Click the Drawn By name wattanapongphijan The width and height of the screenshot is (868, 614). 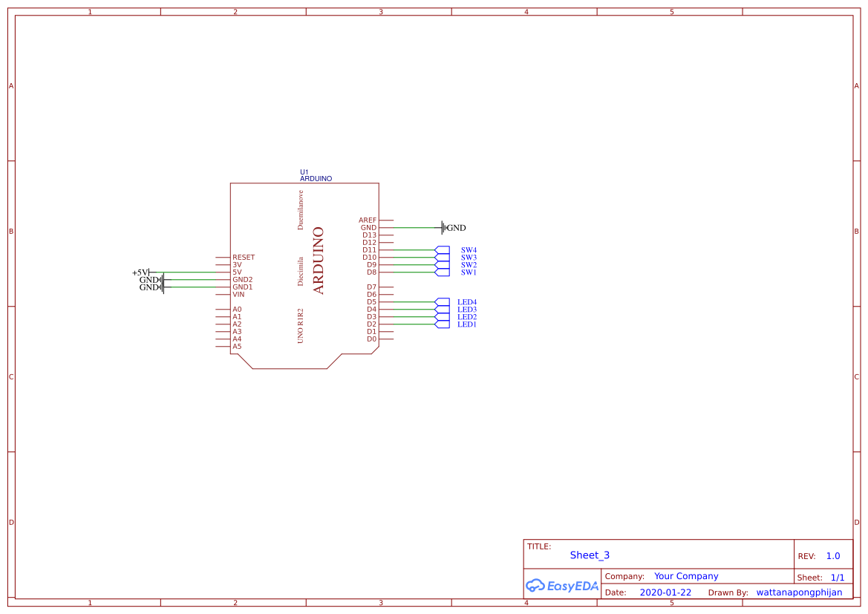point(799,592)
